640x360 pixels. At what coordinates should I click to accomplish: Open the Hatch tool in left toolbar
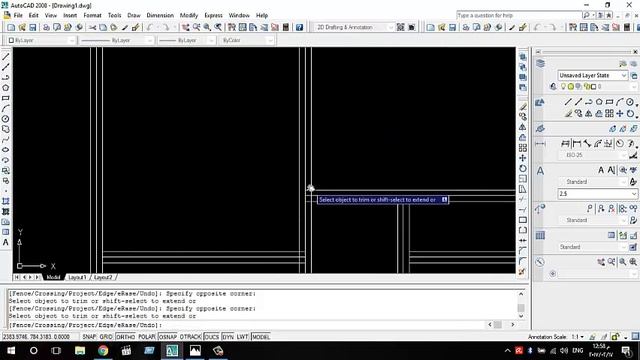pos(6,201)
